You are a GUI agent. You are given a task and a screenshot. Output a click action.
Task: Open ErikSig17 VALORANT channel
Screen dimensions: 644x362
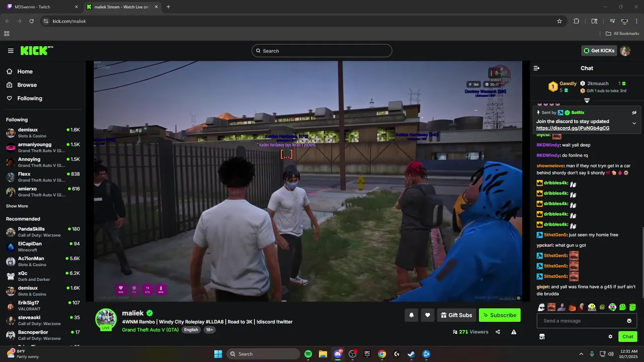tap(43, 306)
